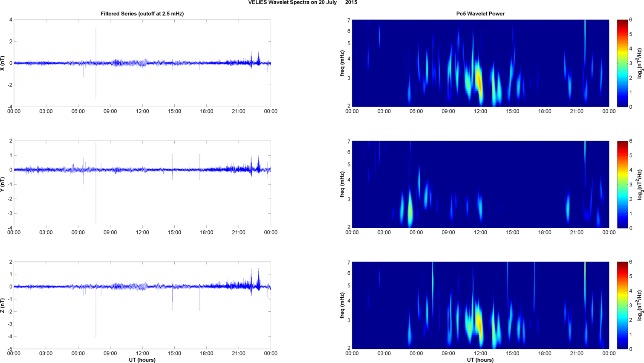Click the Y (nT) axis label

pos(3,184)
